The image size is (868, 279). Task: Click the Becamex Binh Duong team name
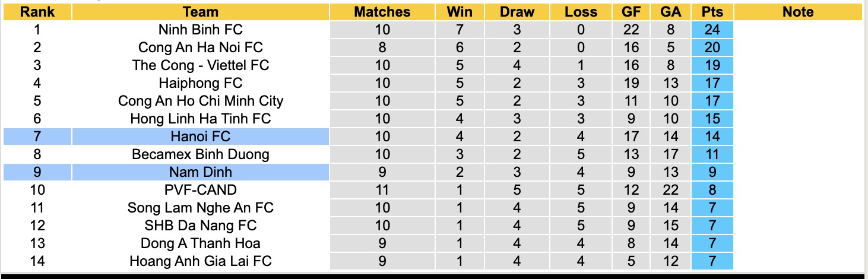click(201, 154)
